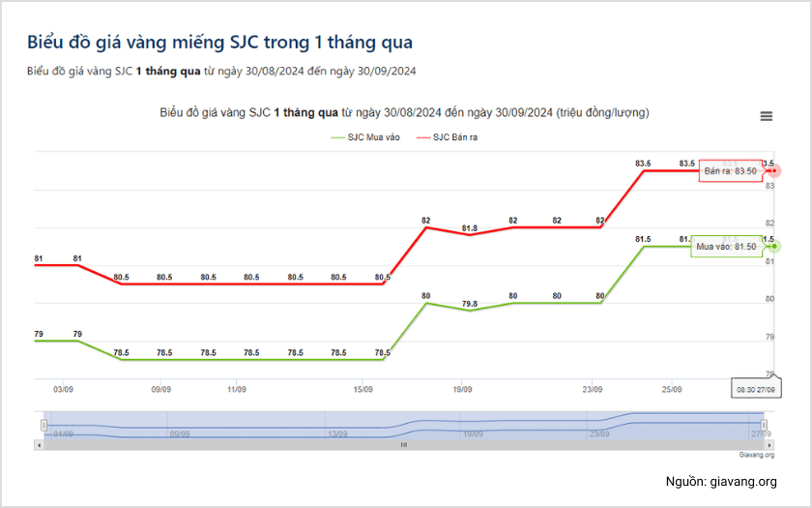The height and width of the screenshot is (508, 812).
Task: Click the green 80 point near 23/09
Action: tap(601, 303)
